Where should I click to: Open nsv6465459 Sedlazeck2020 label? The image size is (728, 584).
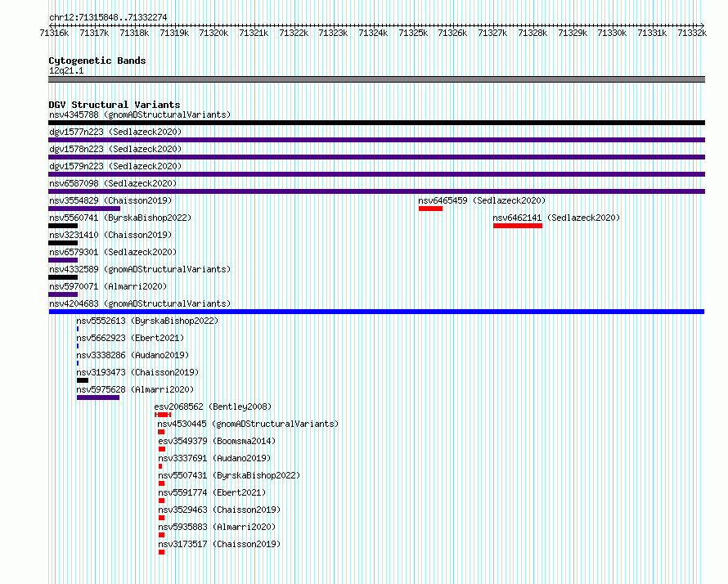point(482,200)
